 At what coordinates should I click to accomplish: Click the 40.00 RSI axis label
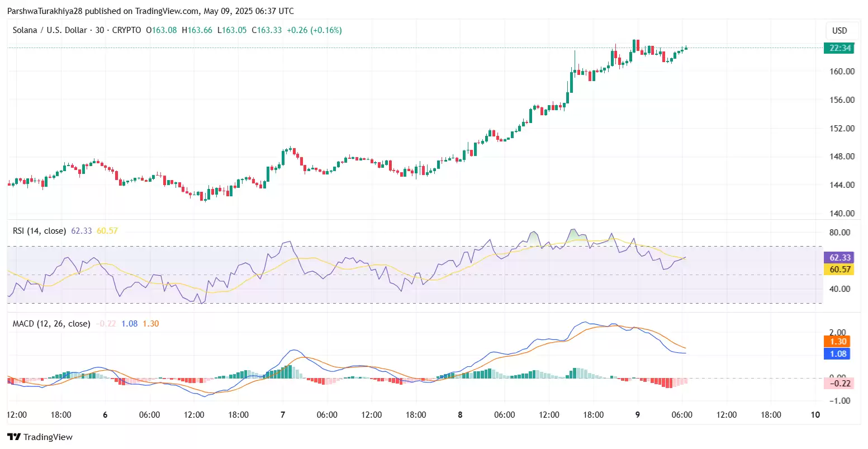point(840,289)
